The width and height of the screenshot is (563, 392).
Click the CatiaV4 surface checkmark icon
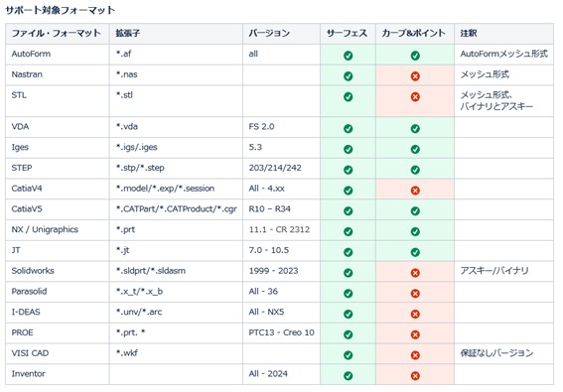[348, 191]
